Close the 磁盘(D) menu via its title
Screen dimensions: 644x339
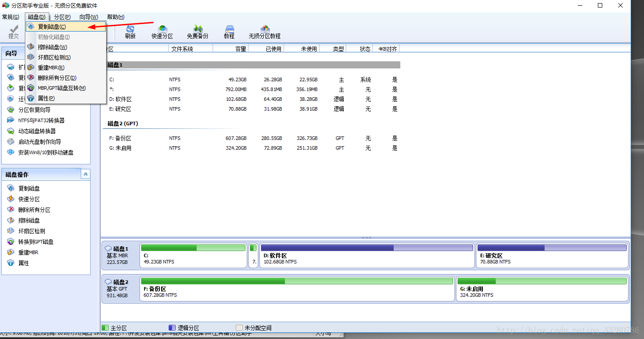tap(36, 17)
